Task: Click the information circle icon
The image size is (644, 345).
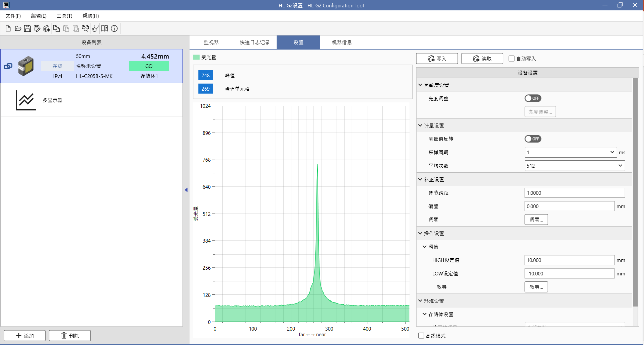Action: 114,28
